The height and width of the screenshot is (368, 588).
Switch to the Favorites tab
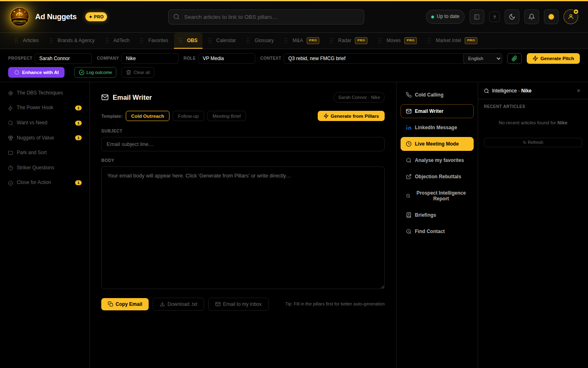(x=154, y=40)
